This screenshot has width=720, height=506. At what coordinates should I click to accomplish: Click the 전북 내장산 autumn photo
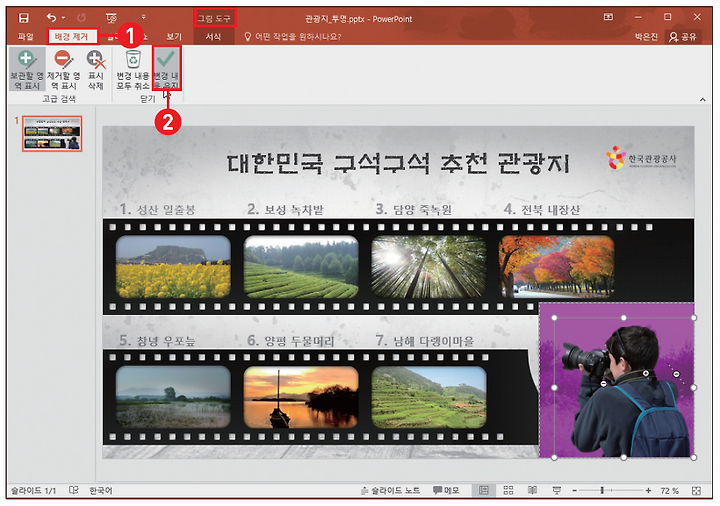(557, 267)
